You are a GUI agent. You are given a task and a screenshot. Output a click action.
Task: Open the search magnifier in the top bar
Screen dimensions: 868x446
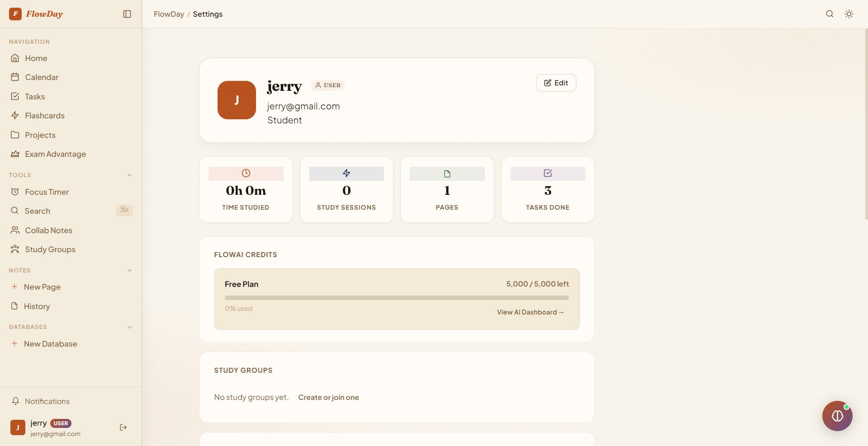click(x=829, y=14)
